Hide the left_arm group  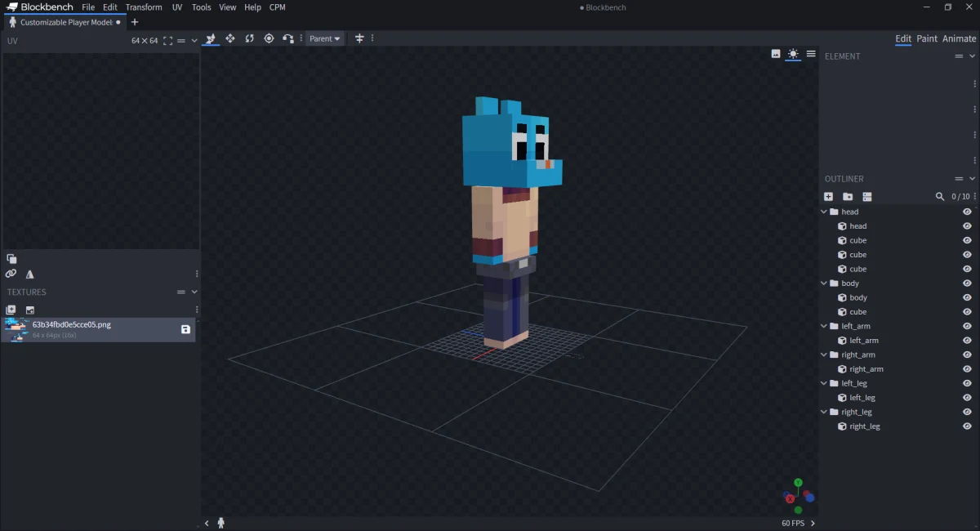(x=967, y=326)
